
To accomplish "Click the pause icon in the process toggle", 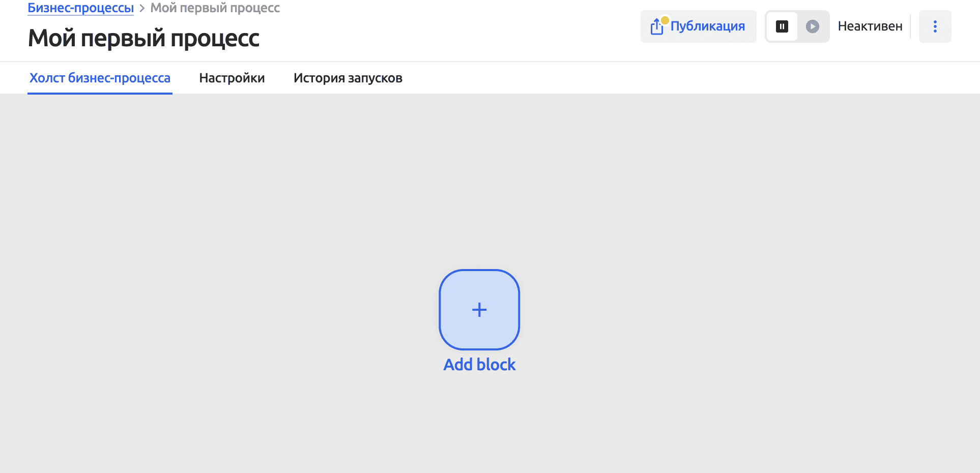I will click(782, 26).
